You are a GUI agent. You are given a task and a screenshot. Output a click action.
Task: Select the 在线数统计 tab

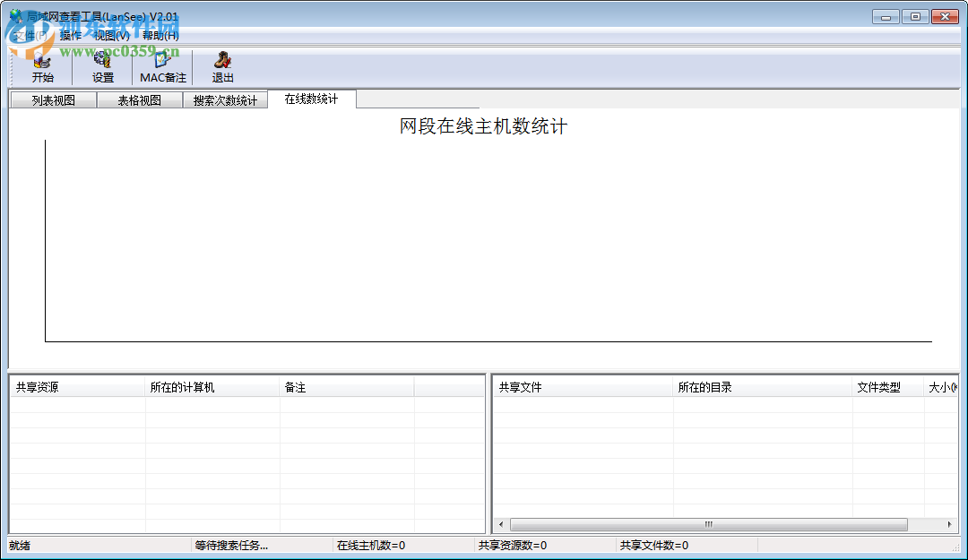coord(311,99)
